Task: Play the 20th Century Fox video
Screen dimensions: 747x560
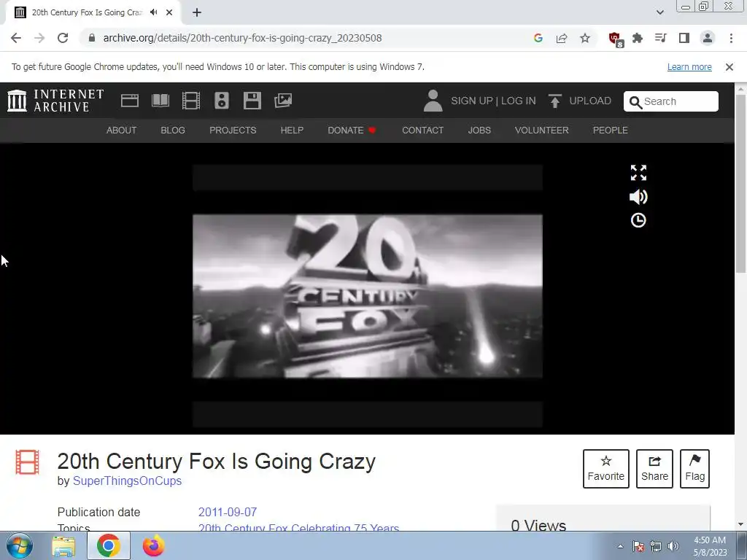Action: pyautogui.click(x=368, y=296)
